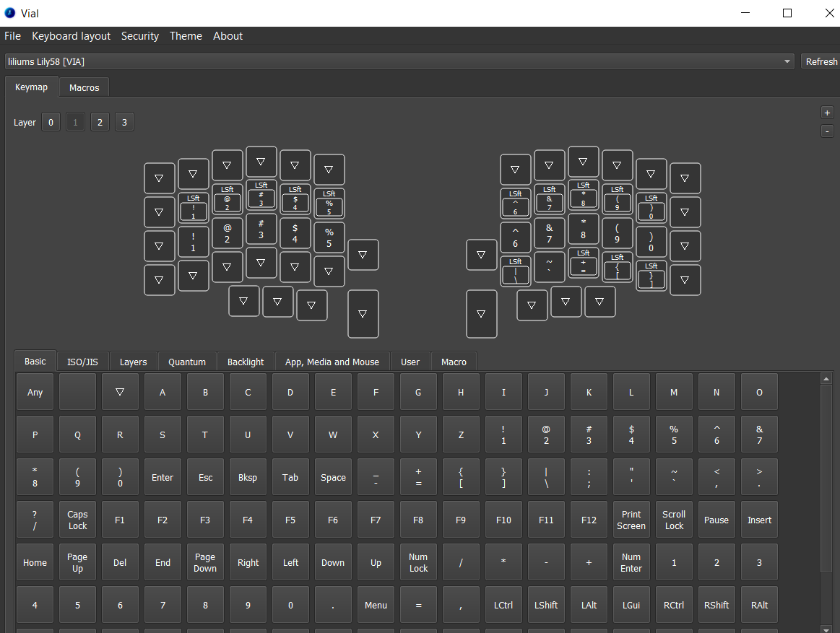Image resolution: width=840 pixels, height=633 pixels.
Task: Open the Security menu
Action: pyautogui.click(x=140, y=36)
